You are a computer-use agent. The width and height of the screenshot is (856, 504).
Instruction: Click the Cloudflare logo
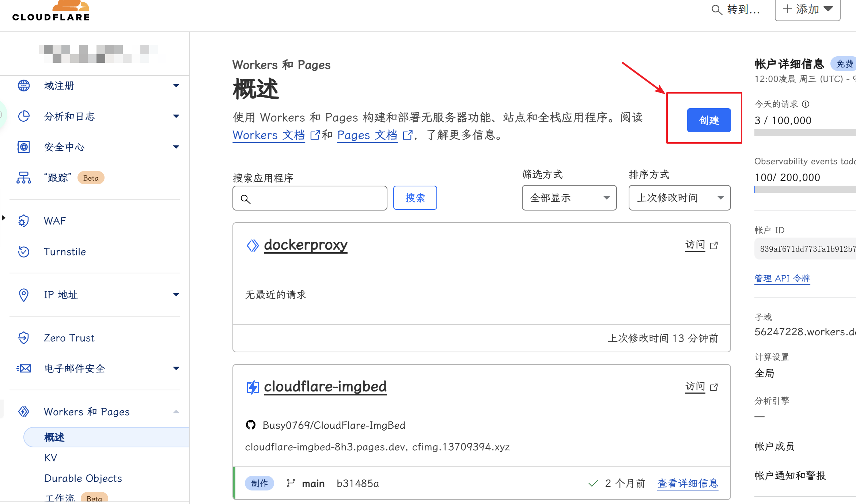pos(51,11)
